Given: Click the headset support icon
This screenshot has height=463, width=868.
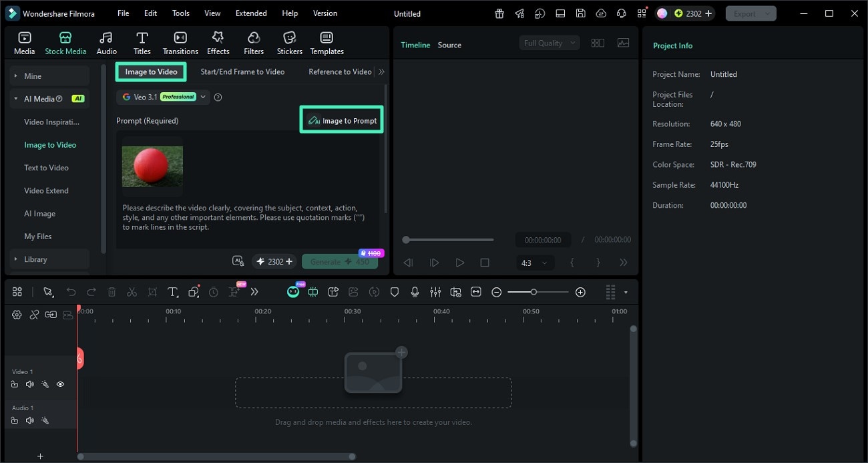Looking at the screenshot, I should (622, 13).
